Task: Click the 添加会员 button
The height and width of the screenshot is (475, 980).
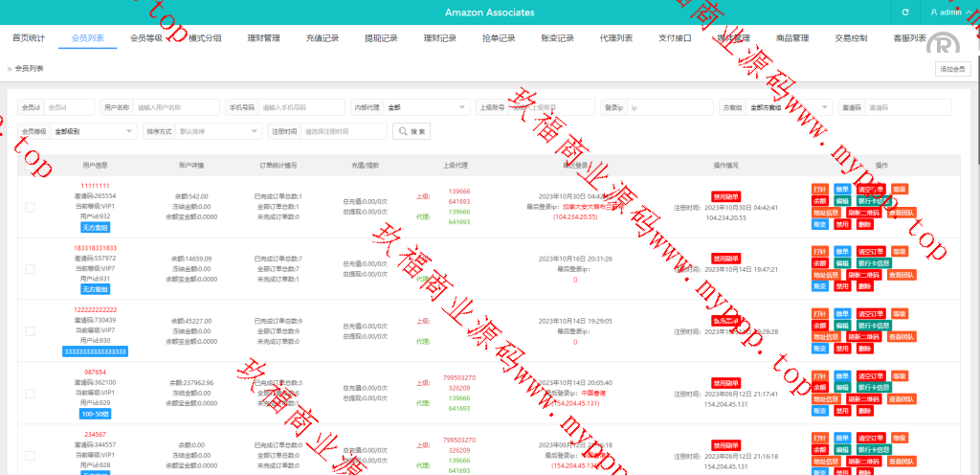Action: point(954,69)
